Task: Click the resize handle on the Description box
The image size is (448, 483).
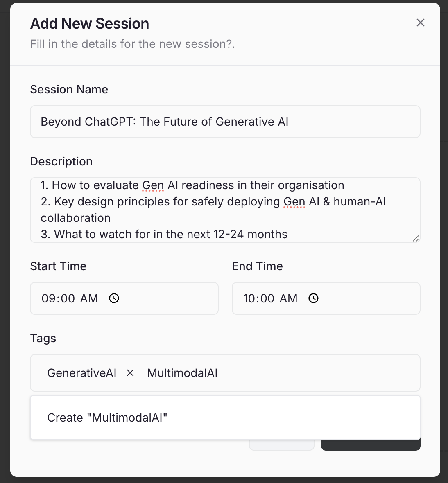Action: pyautogui.click(x=416, y=239)
